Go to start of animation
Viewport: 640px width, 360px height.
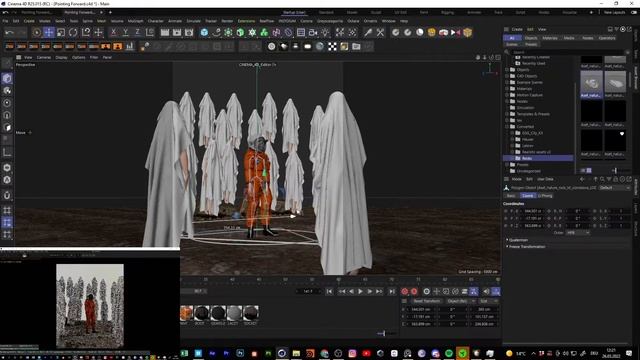(x=329, y=291)
